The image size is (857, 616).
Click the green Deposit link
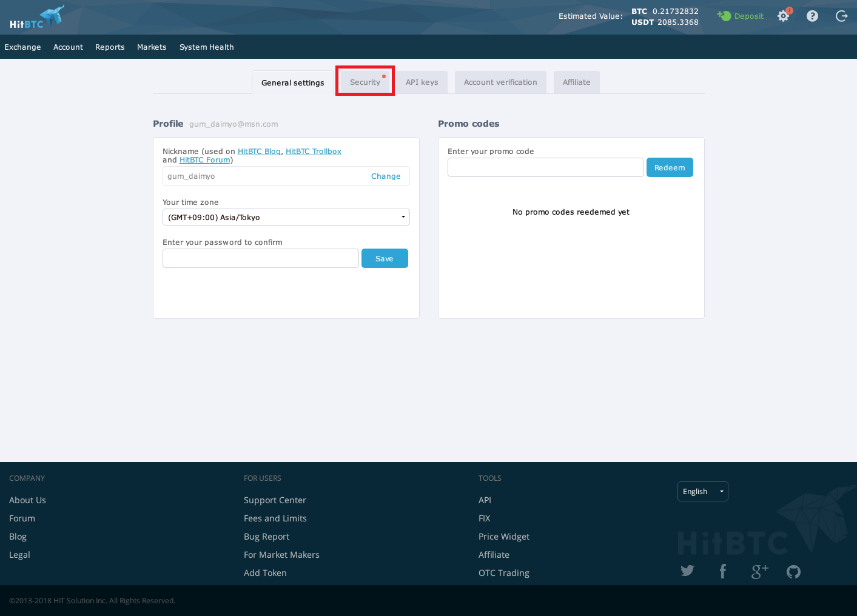click(741, 16)
